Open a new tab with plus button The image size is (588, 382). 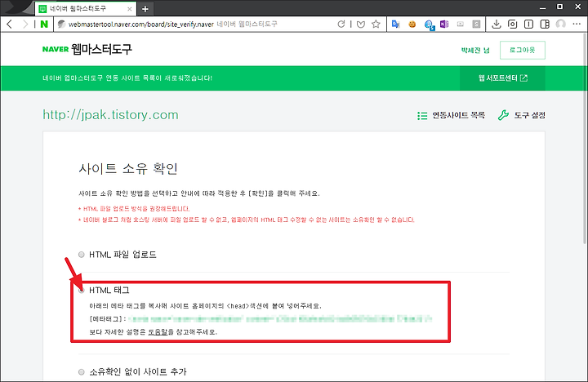[145, 9]
